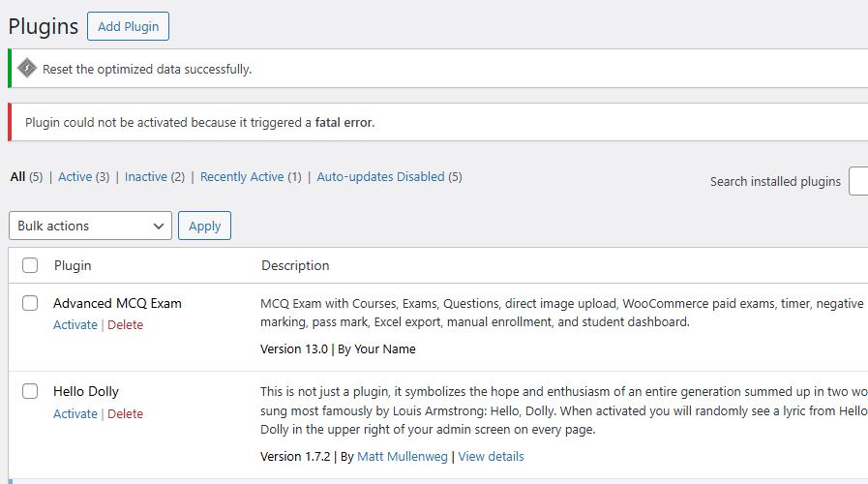868x484 pixels.
Task: Click the LiteSpeed icon in success notice
Action: pos(26,69)
